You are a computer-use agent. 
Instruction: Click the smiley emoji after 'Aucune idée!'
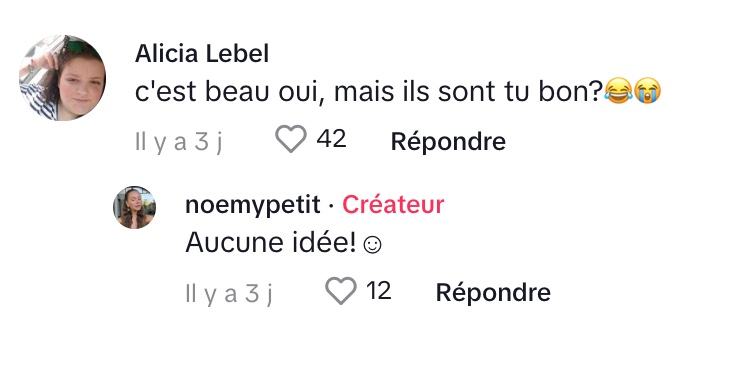pos(373,245)
